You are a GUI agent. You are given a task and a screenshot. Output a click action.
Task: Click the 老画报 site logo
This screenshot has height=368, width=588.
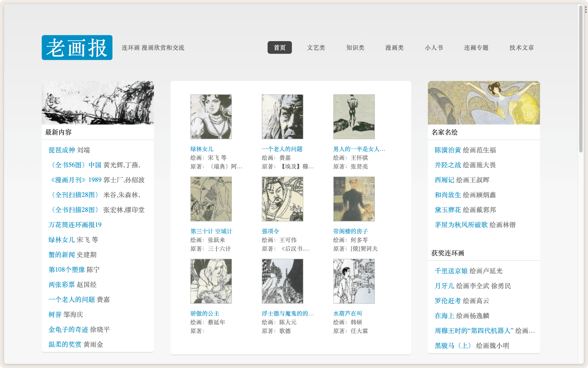77,48
